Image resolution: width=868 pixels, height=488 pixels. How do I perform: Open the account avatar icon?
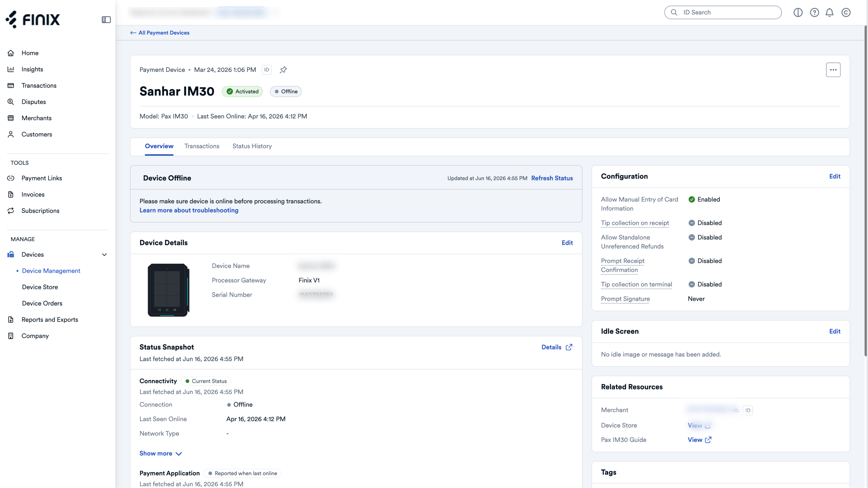846,12
